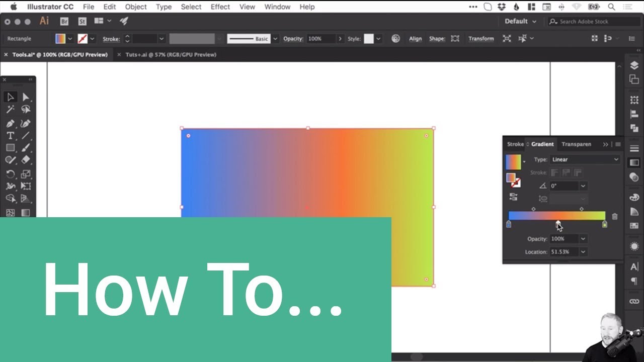The height and width of the screenshot is (362, 644).
Task: Click the Align button in control bar
Action: [x=415, y=39]
